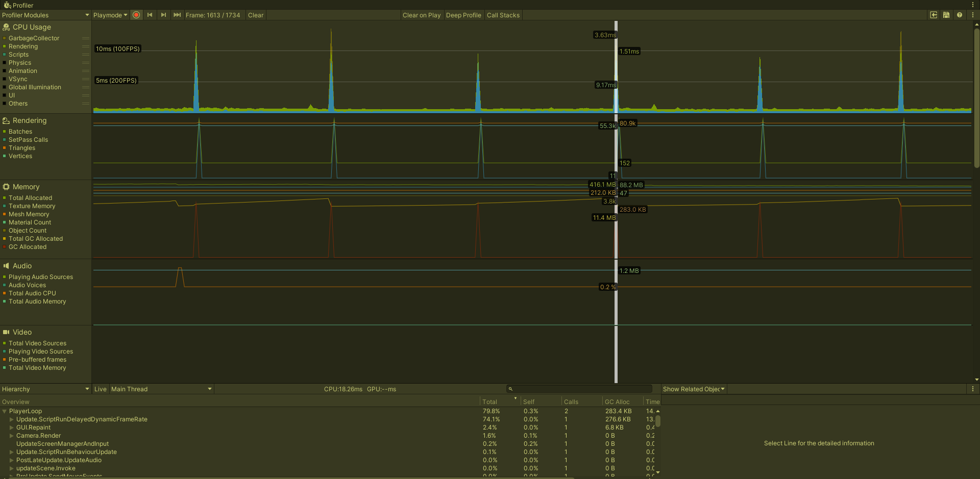
Task: Click the record toggle in the toolbar
Action: [136, 15]
